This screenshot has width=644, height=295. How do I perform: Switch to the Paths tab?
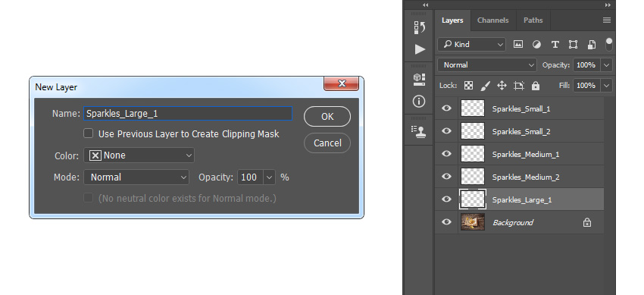click(x=533, y=20)
